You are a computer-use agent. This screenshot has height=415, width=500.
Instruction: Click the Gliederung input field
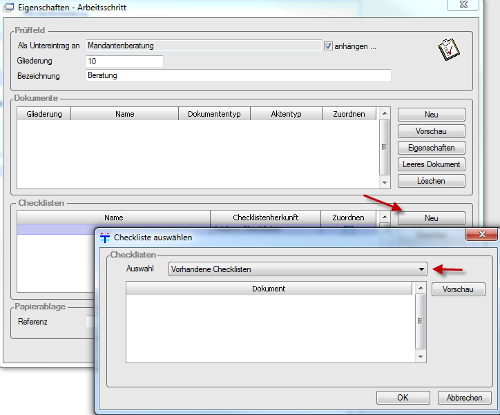125,61
